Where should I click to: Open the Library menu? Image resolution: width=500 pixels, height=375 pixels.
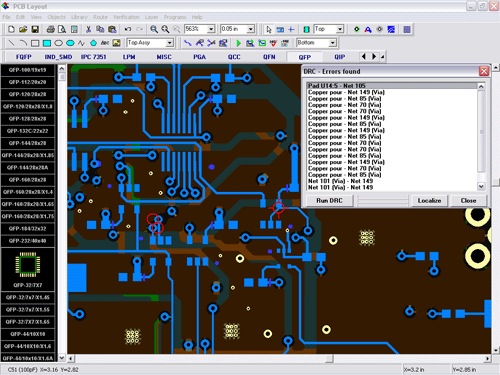tap(79, 17)
